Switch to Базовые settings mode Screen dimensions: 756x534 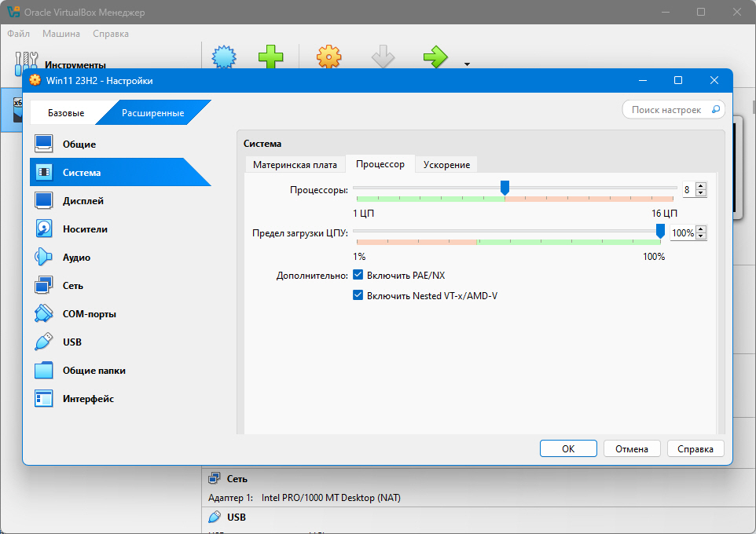66,113
